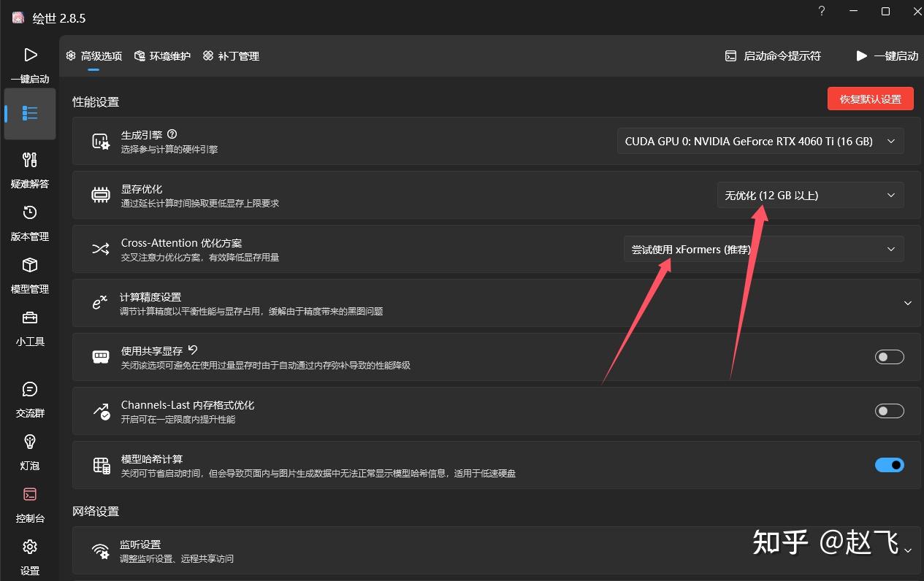
Task: Switch to the 补丁管理 tab
Action: (x=231, y=55)
